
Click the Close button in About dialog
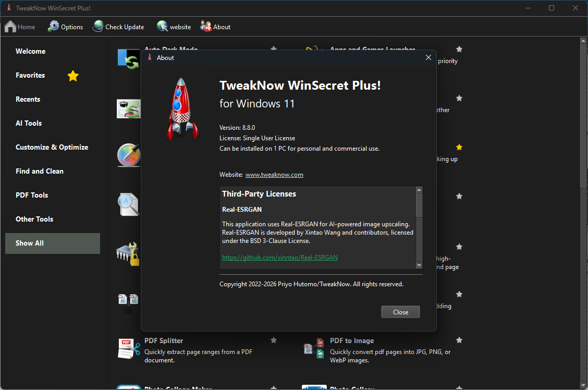400,312
